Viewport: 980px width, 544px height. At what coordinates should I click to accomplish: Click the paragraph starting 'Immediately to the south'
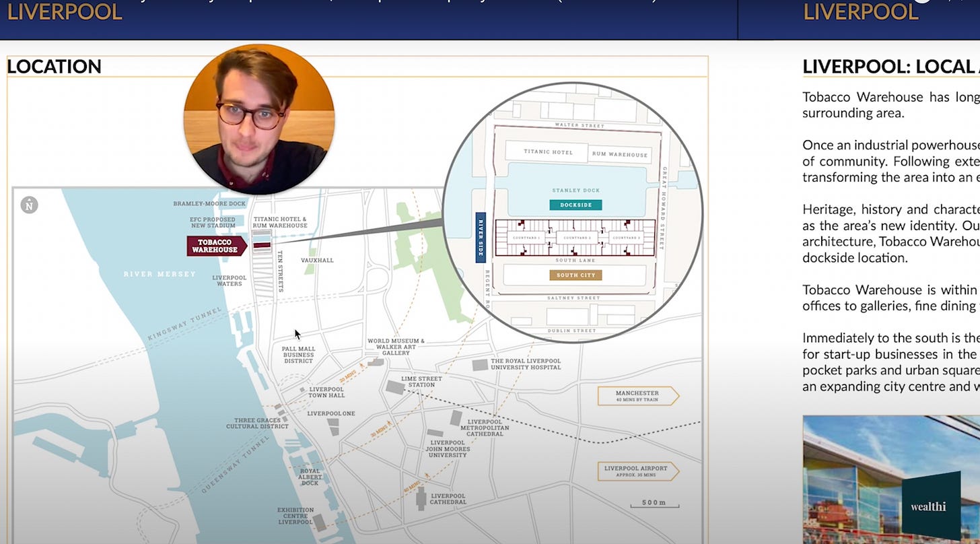click(890, 362)
